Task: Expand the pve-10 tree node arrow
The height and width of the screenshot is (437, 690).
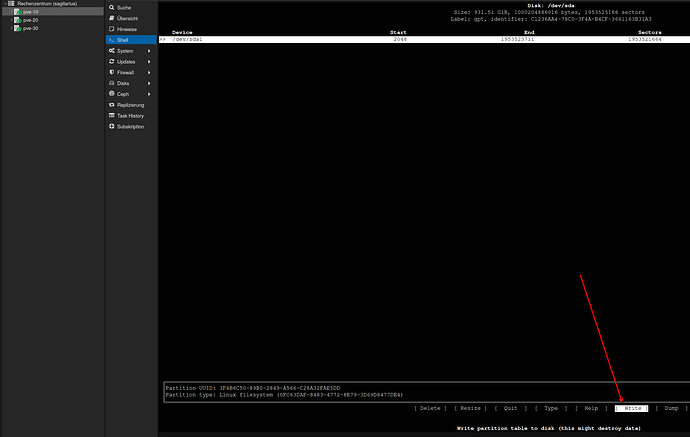Action: tap(11, 12)
